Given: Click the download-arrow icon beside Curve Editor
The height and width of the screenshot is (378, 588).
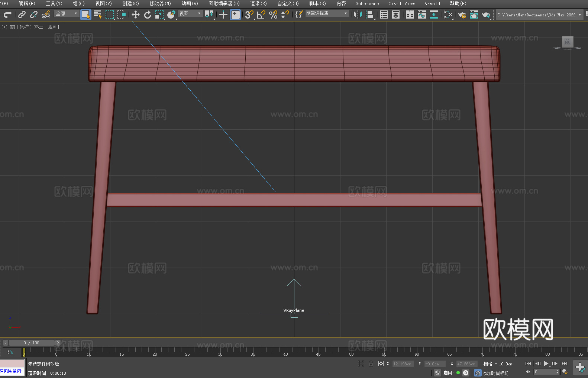Looking at the screenshot, I should (x=434, y=14).
